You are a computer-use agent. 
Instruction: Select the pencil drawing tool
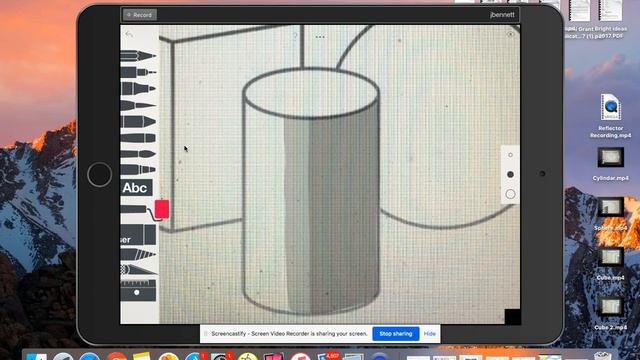(x=138, y=56)
